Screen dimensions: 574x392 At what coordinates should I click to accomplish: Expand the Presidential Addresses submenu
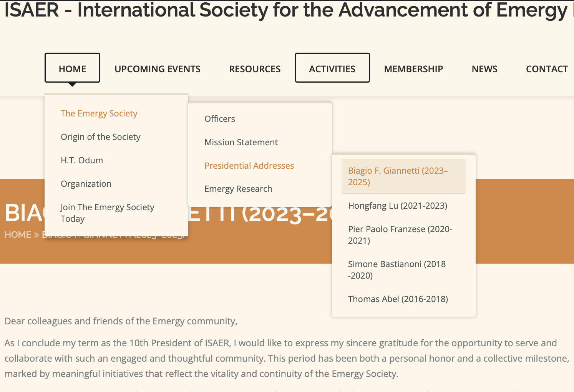[249, 166]
